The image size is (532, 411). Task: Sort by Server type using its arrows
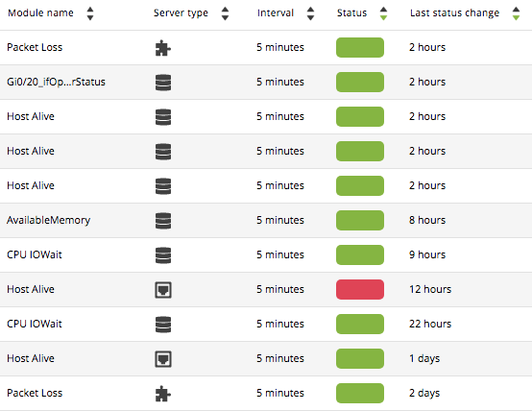[x=225, y=13]
